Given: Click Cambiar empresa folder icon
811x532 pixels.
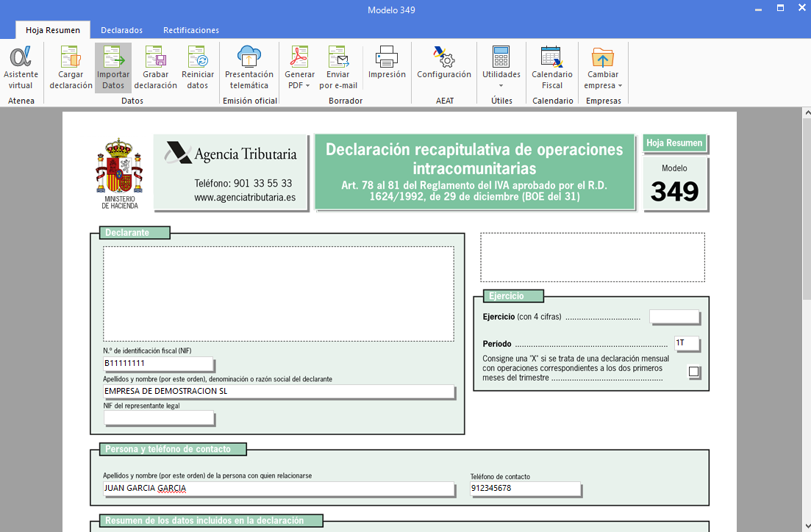Looking at the screenshot, I should [x=603, y=57].
